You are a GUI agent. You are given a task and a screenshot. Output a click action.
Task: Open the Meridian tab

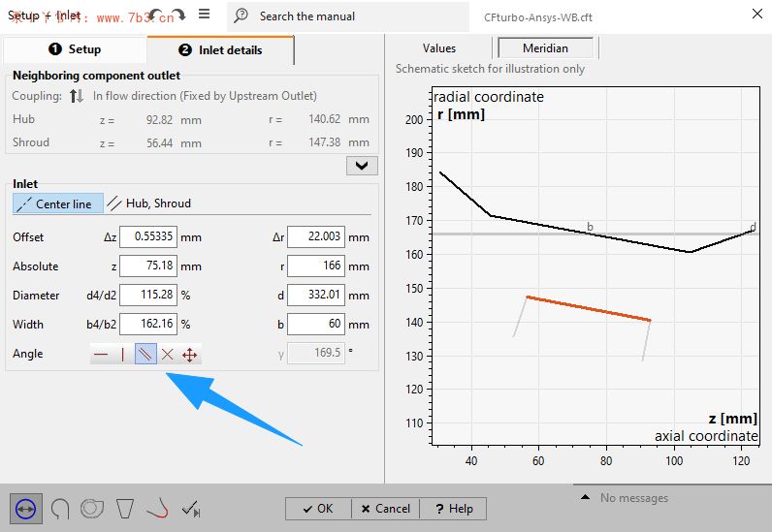(x=545, y=48)
